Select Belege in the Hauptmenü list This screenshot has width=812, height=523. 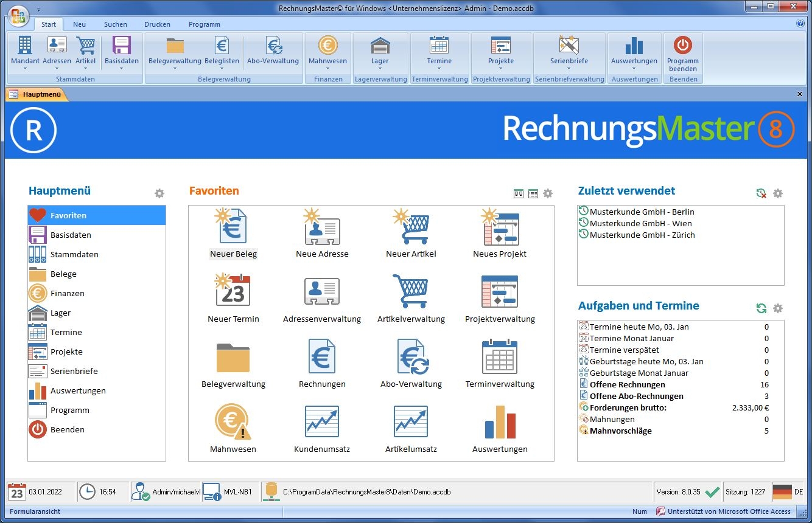97,274
